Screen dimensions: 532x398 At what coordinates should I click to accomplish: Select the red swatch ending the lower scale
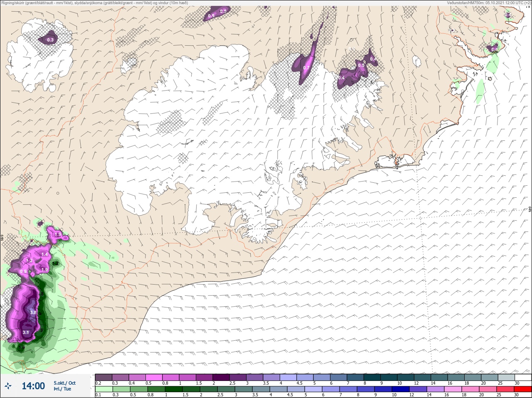click(x=522, y=389)
